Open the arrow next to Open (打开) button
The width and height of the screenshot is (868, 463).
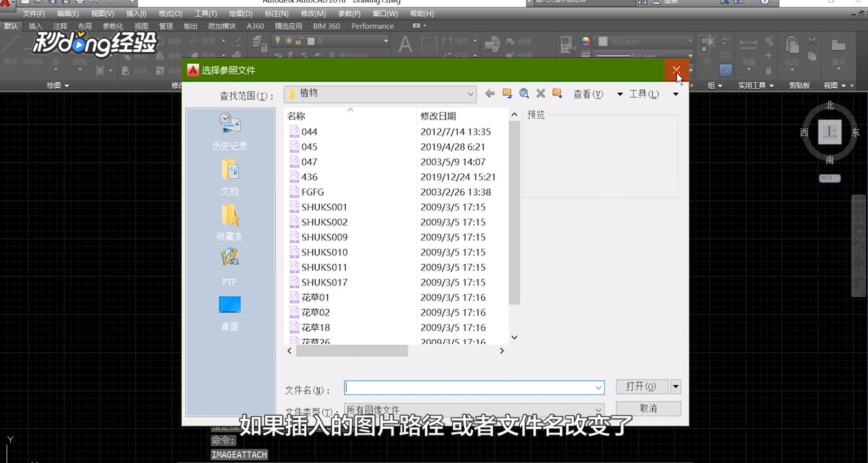coord(675,387)
